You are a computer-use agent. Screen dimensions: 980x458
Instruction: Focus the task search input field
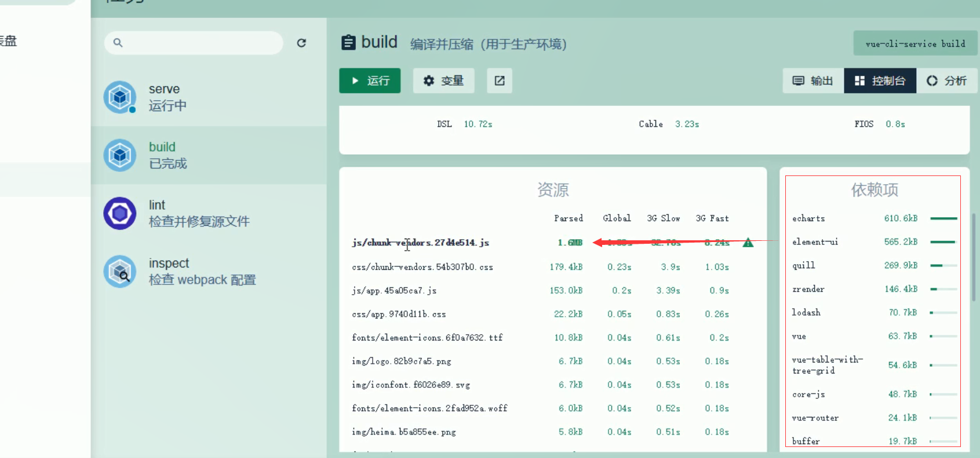coord(194,43)
